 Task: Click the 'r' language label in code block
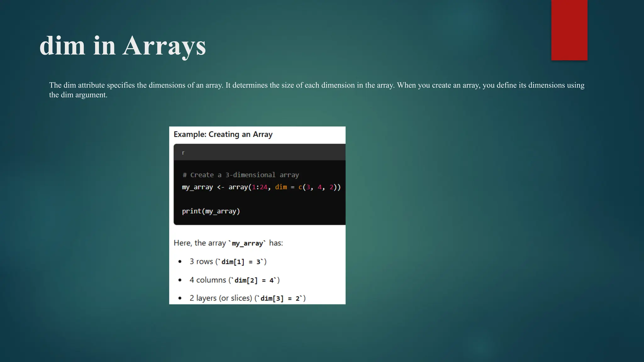click(183, 153)
